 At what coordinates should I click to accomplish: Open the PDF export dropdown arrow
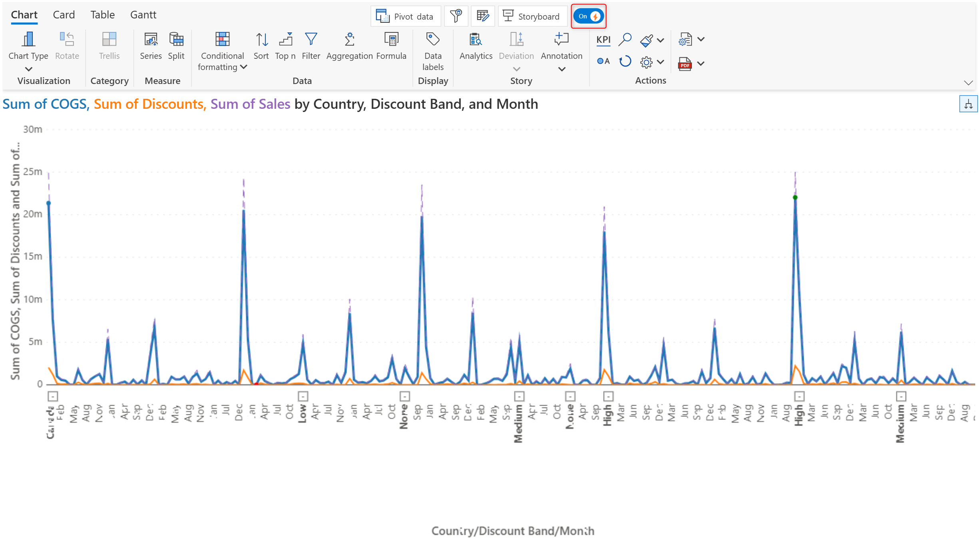coord(701,64)
